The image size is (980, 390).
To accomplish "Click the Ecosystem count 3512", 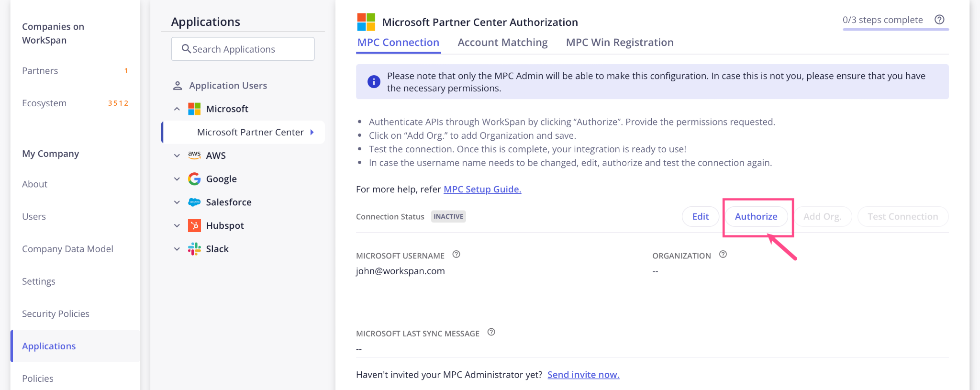I will [x=118, y=103].
